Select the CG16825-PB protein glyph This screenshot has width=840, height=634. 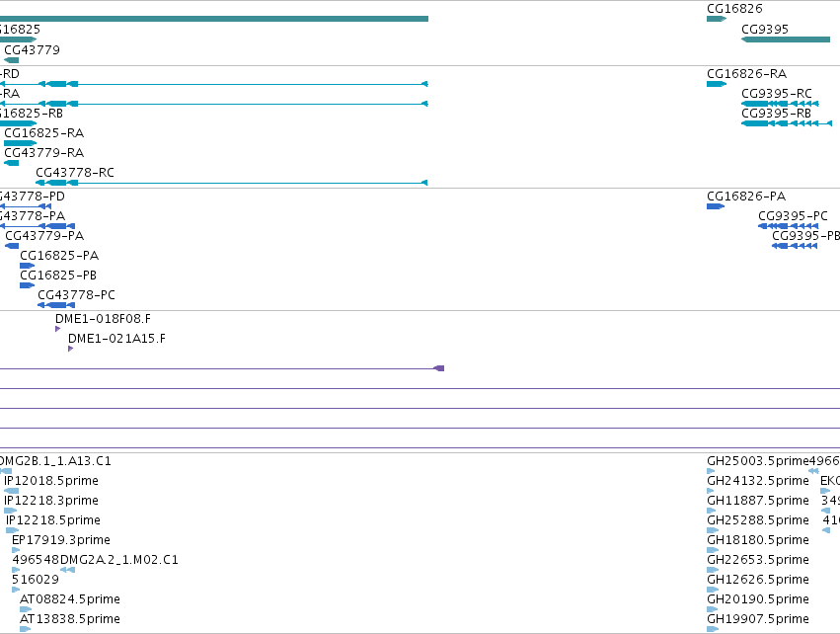click(27, 285)
